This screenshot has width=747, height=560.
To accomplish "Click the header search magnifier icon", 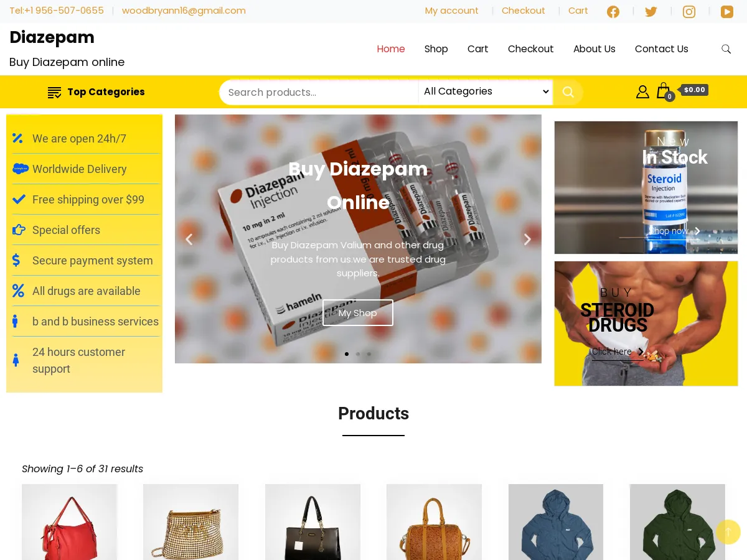I will point(726,49).
